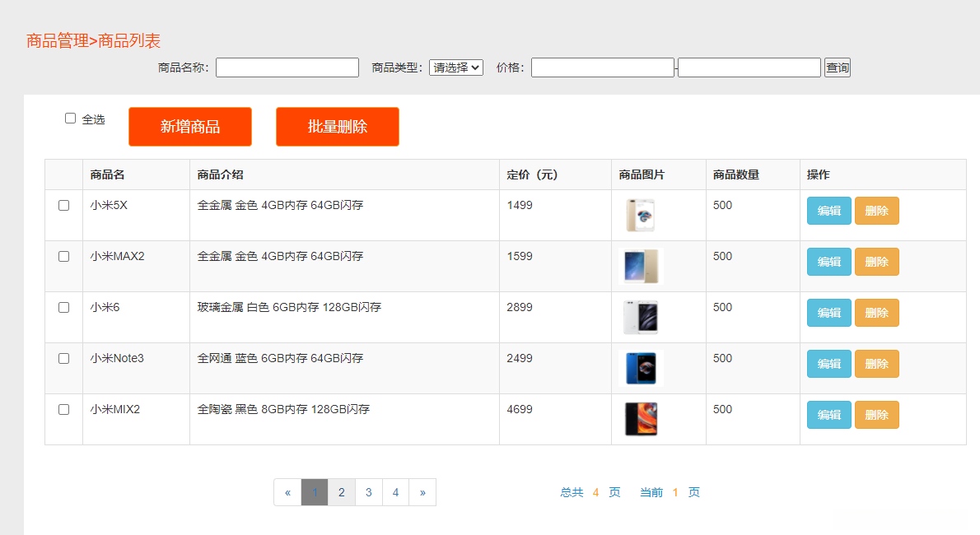980x535 pixels.
Task: Click the price cell 1599
Action: (520, 256)
